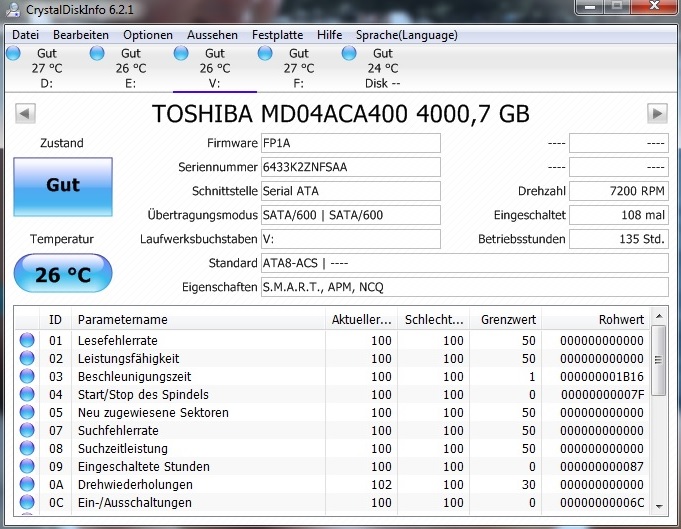Click the blue status orb for disk F:
This screenshot has height=529, width=681.
[x=265, y=54]
